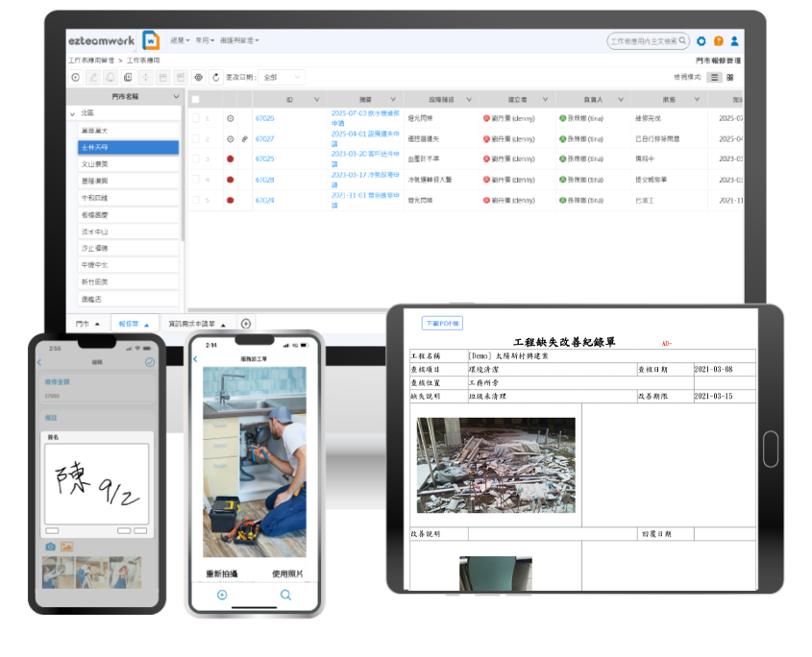This screenshot has height=657, width=812.
Task: Tap the first repair photo thumbnail on left phone
Action: 58,572
